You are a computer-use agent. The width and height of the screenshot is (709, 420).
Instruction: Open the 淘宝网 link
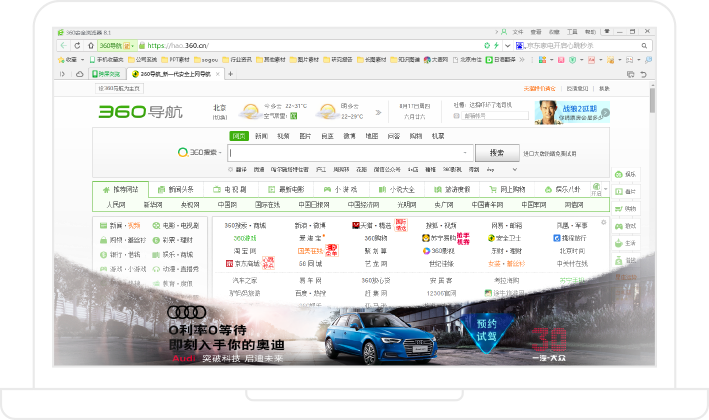[245, 250]
